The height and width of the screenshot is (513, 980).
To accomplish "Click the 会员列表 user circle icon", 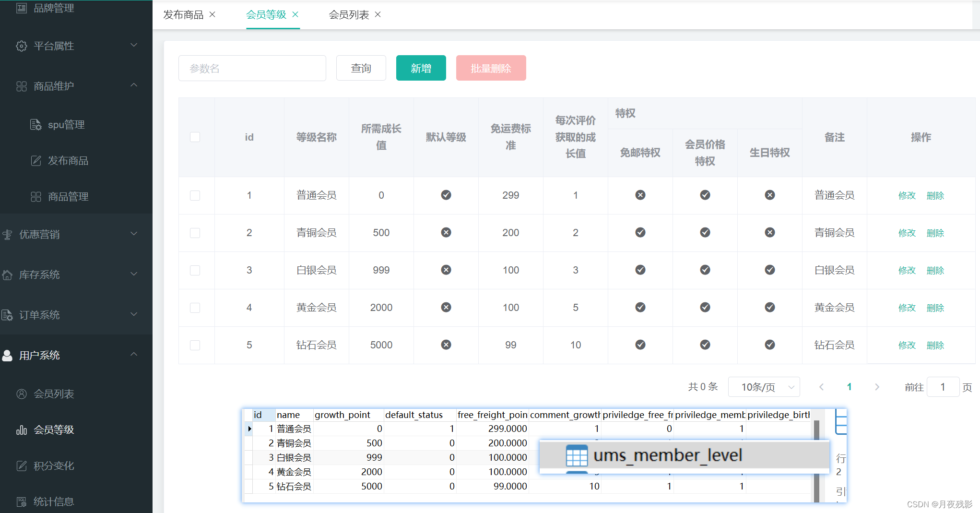I will point(22,394).
